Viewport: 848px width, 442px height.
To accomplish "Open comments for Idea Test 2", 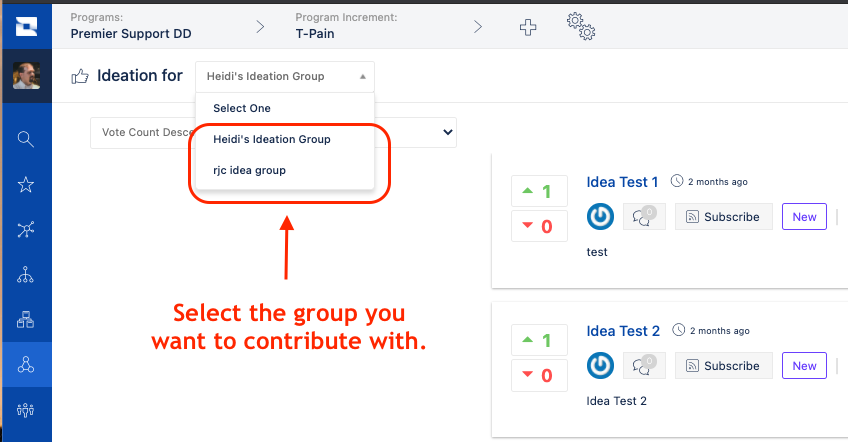I will pos(644,365).
